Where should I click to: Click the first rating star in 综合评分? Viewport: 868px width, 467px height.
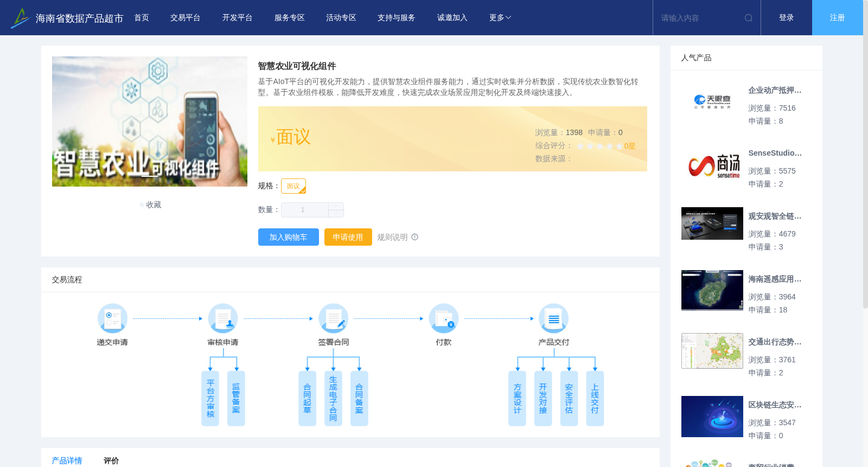click(x=580, y=146)
